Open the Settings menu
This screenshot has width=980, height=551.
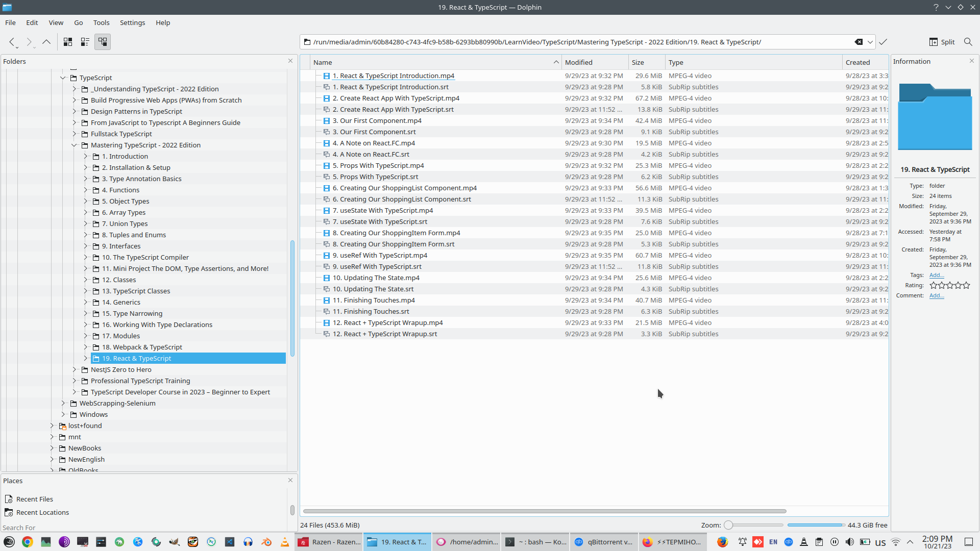pos(132,22)
